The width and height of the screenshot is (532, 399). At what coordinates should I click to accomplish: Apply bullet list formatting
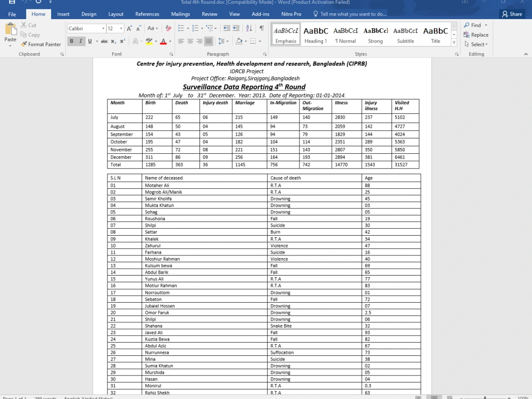point(181,28)
